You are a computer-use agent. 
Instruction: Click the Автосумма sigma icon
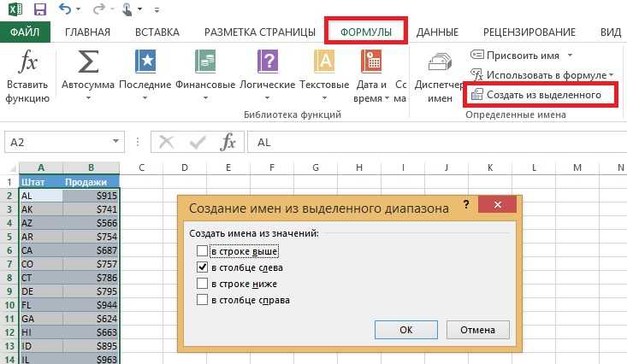click(x=88, y=62)
